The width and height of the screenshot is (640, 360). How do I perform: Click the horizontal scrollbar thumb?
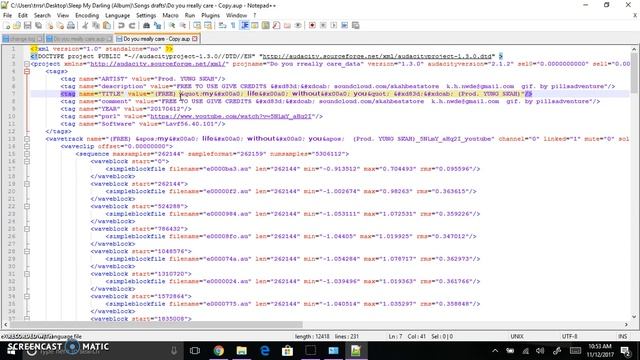coord(156,324)
